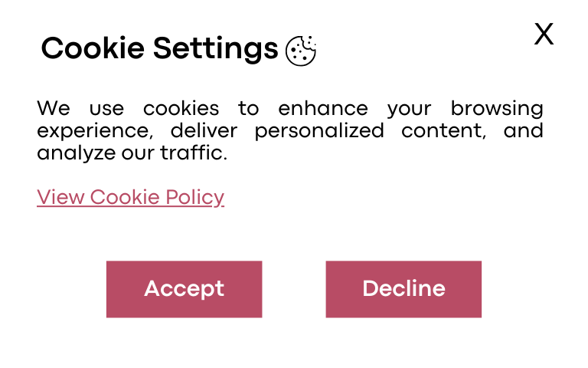Viewport: 588px width, 368px height.
Task: Click the bitten cookie icon
Action: tap(301, 51)
